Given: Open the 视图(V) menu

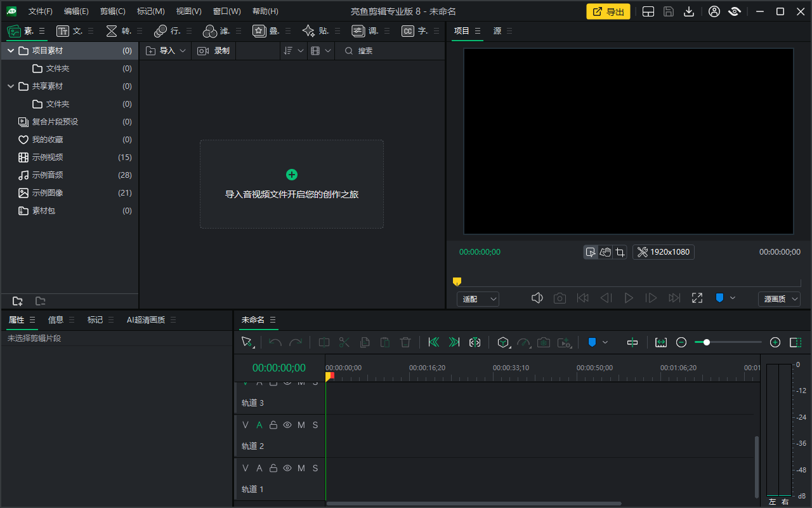Looking at the screenshot, I should point(188,11).
